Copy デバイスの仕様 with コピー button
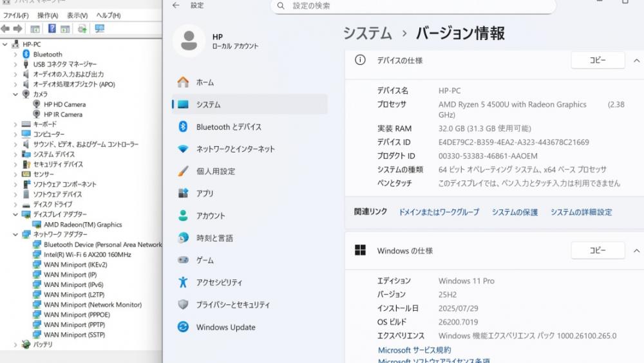Image resolution: width=644 pixels, height=363 pixels. (x=598, y=60)
